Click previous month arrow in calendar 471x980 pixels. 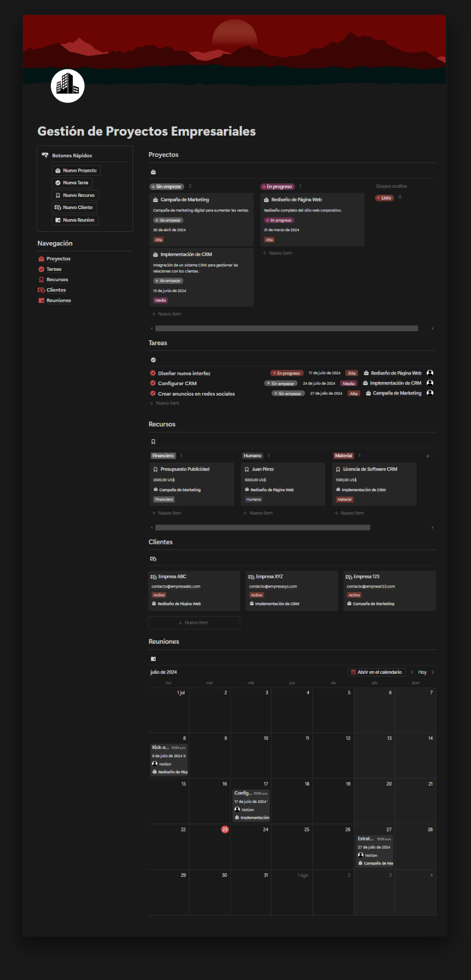pos(412,672)
